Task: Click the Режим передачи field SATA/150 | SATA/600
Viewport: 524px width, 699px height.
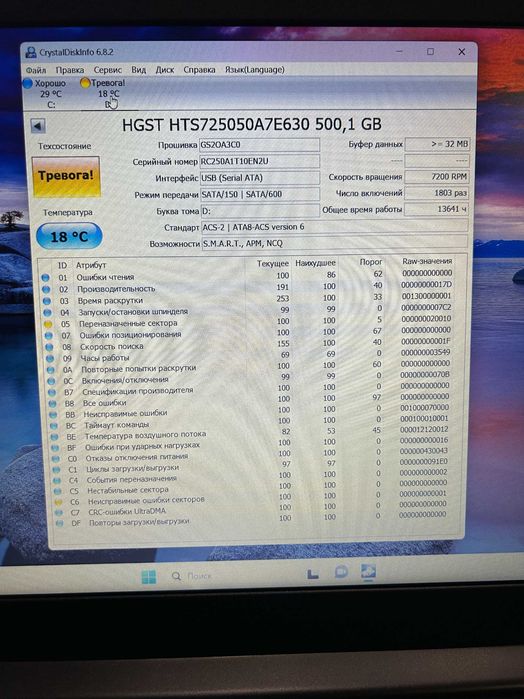Action: (260, 194)
